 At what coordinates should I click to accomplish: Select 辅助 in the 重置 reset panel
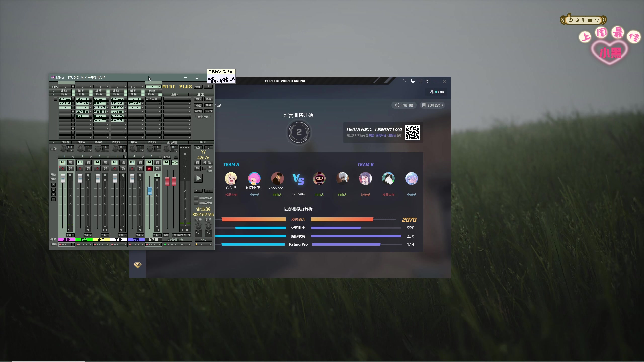coord(198,99)
